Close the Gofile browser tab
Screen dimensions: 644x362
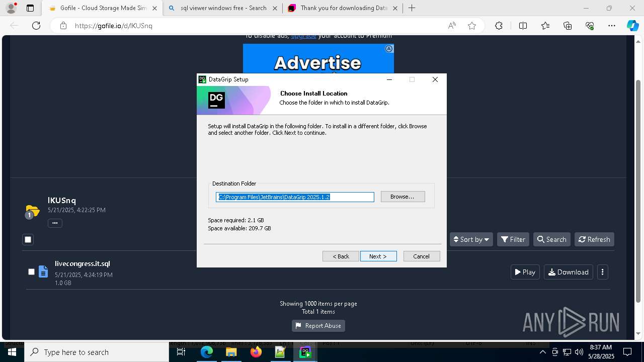pyautogui.click(x=154, y=8)
